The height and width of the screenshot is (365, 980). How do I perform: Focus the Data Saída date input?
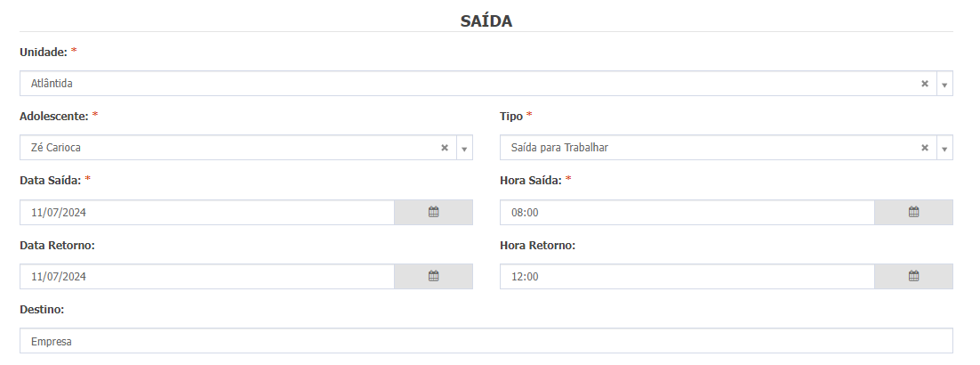pyautogui.click(x=207, y=212)
